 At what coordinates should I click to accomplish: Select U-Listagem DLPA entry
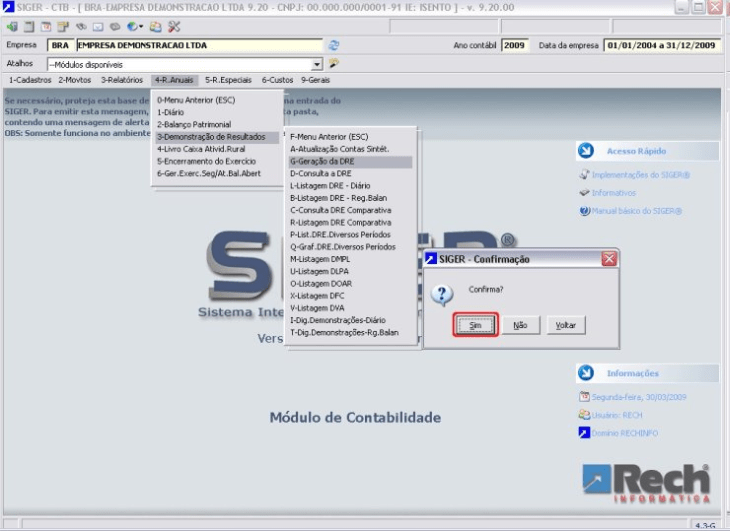point(350,271)
